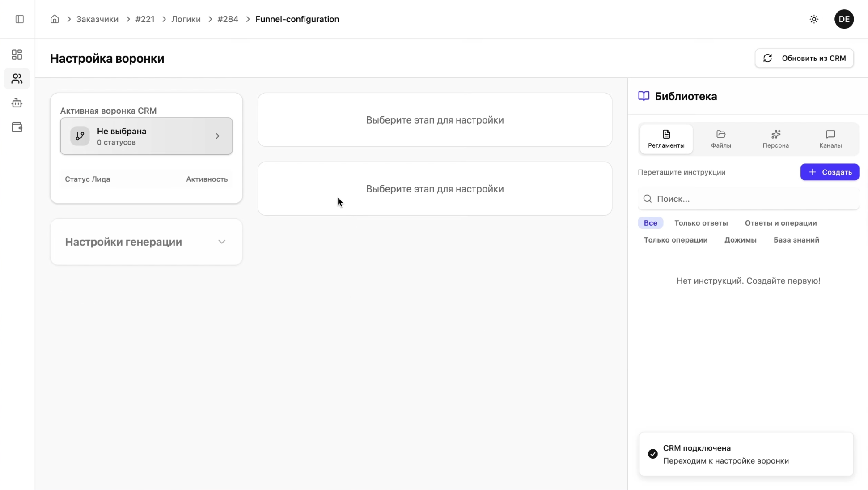Open the bot icon in sidebar
This screenshot has width=868, height=490.
pos(17,103)
